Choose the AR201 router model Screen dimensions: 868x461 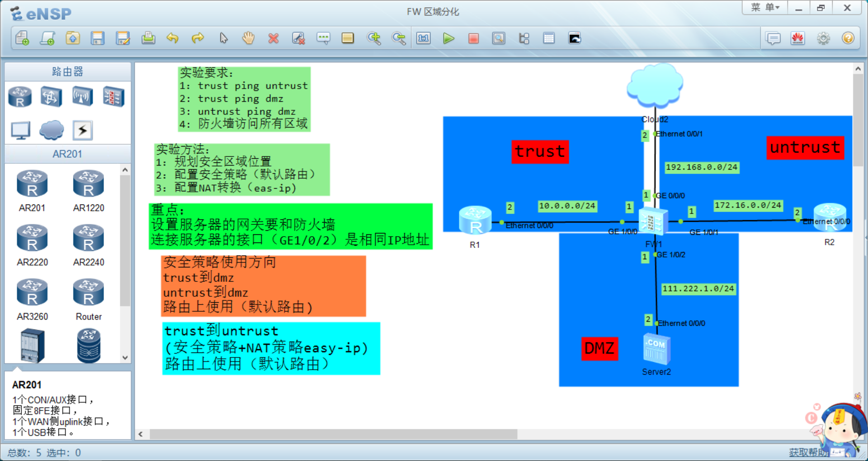(x=32, y=190)
